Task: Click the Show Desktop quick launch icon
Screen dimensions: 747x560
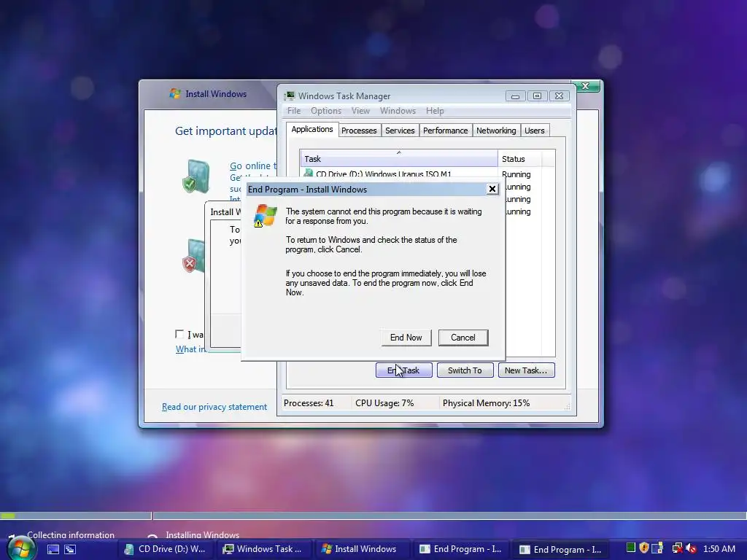Action: click(x=53, y=549)
